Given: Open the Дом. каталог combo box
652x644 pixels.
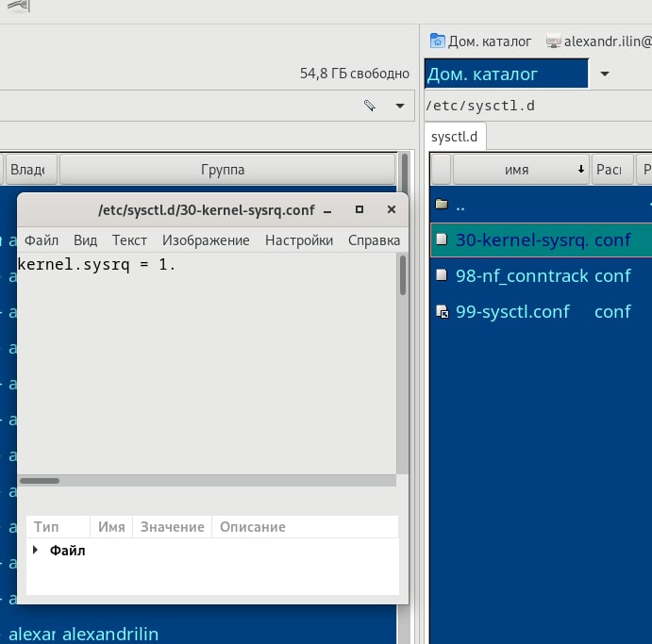Looking at the screenshot, I should tap(506, 74).
